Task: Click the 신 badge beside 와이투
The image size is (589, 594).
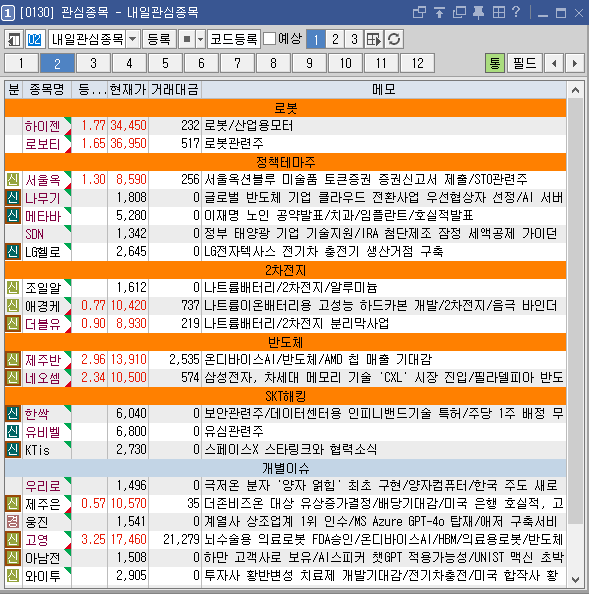Action: click(13, 575)
